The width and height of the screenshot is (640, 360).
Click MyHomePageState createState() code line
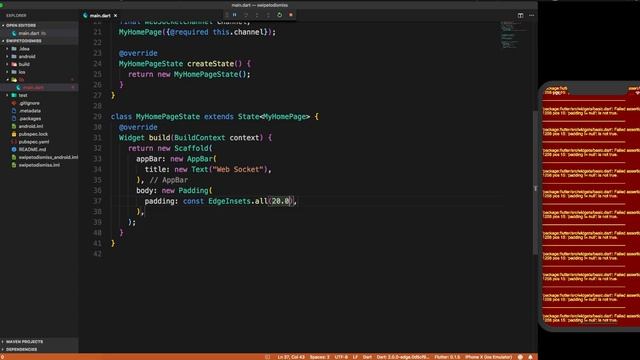pos(184,64)
